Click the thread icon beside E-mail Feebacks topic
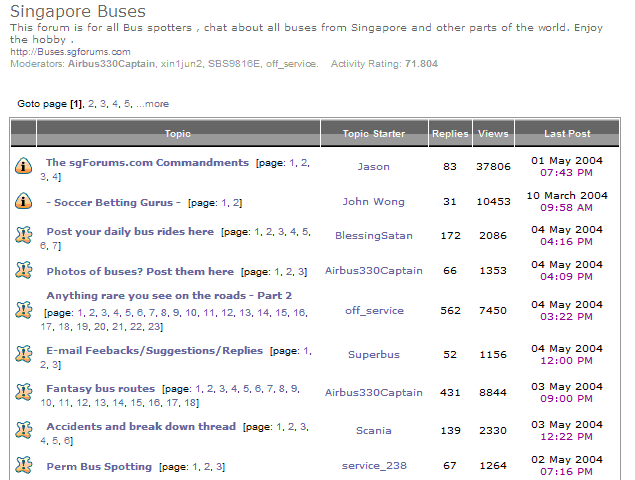The height and width of the screenshot is (480, 635). coord(24,354)
